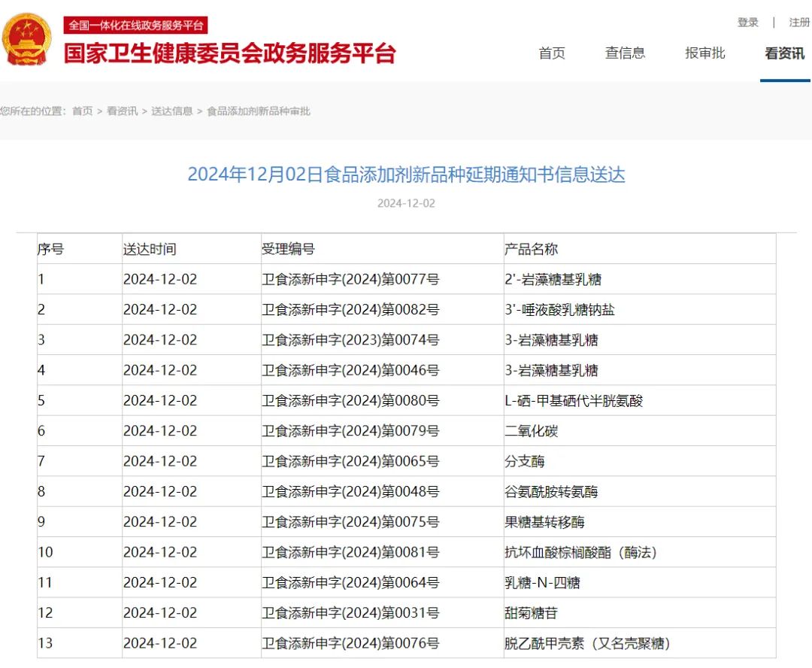Click the 送达时间 column header
The height and width of the screenshot is (668, 812).
click(x=150, y=249)
